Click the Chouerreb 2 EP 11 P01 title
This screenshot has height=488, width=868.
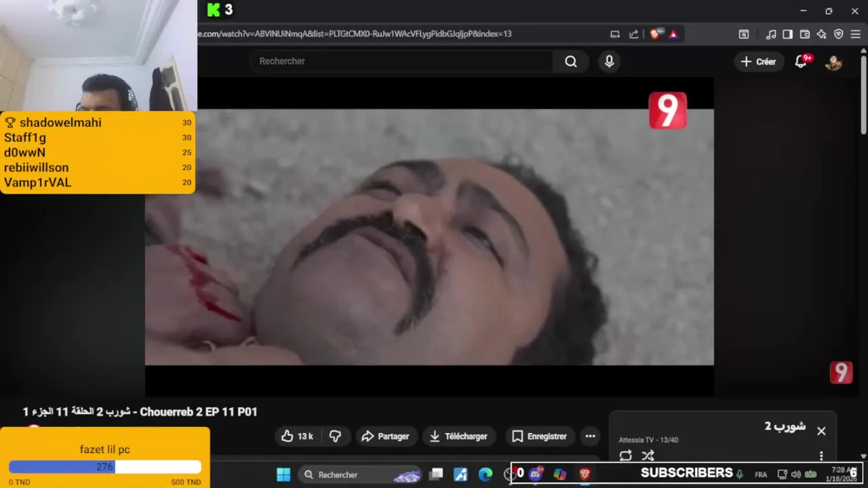point(140,412)
